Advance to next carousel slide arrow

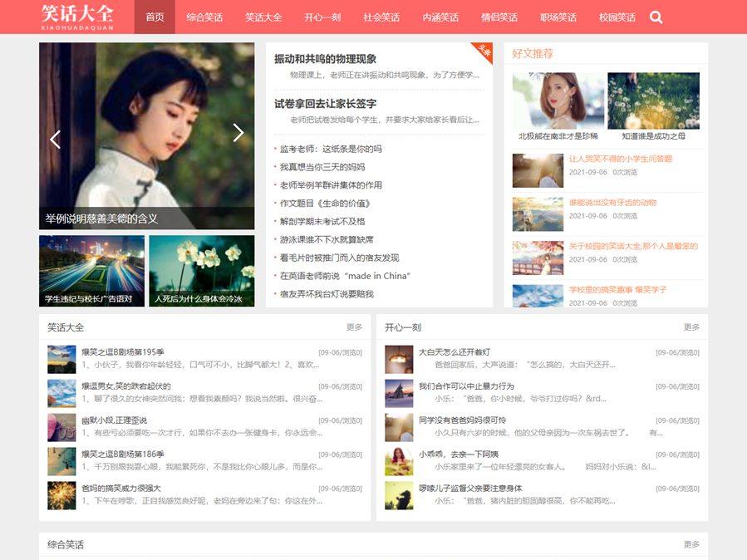click(x=238, y=132)
